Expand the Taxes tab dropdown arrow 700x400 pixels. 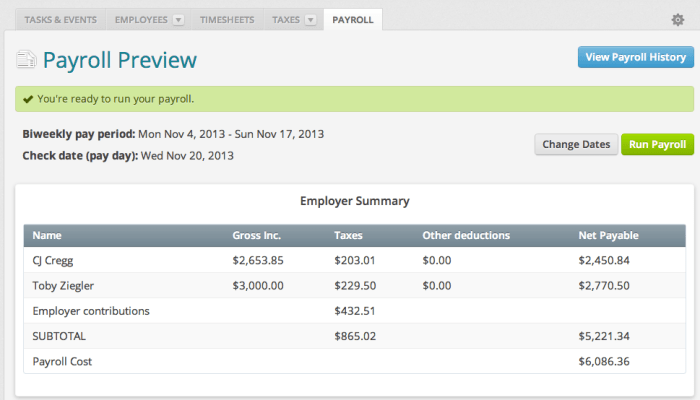[310, 20]
